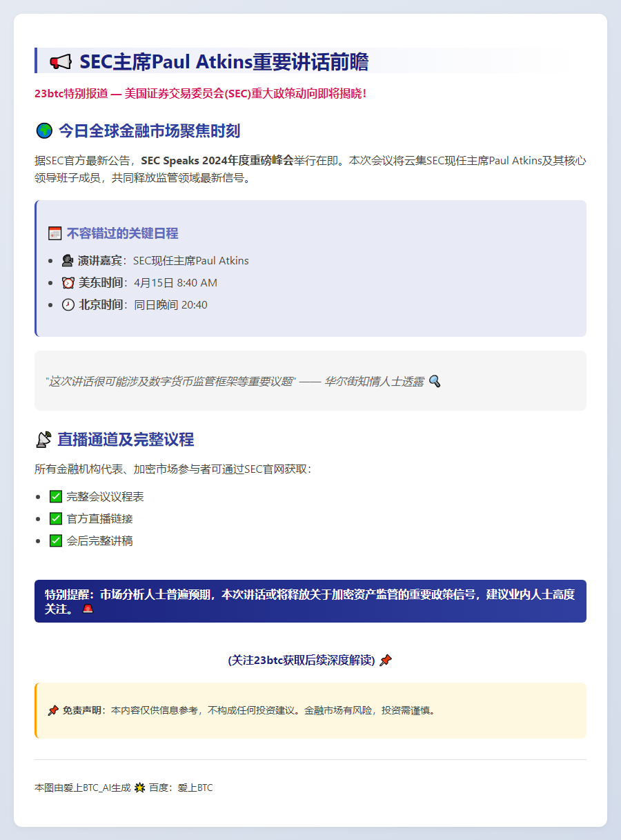Click the globe emoji beside 今日全球金融市场聚焦时刻
The height and width of the screenshot is (840, 621).
coord(43,130)
